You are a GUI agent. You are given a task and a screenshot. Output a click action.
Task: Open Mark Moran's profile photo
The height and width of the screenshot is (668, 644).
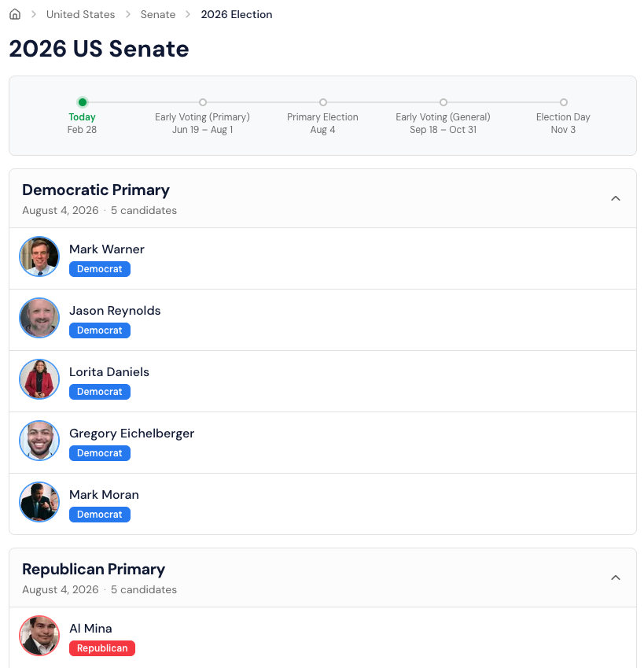point(39,502)
